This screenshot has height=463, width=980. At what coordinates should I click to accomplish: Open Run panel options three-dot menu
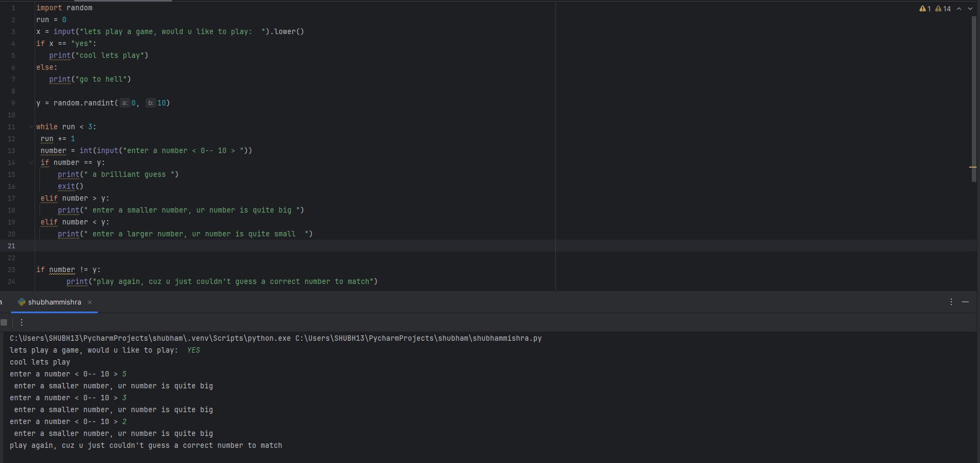951,302
